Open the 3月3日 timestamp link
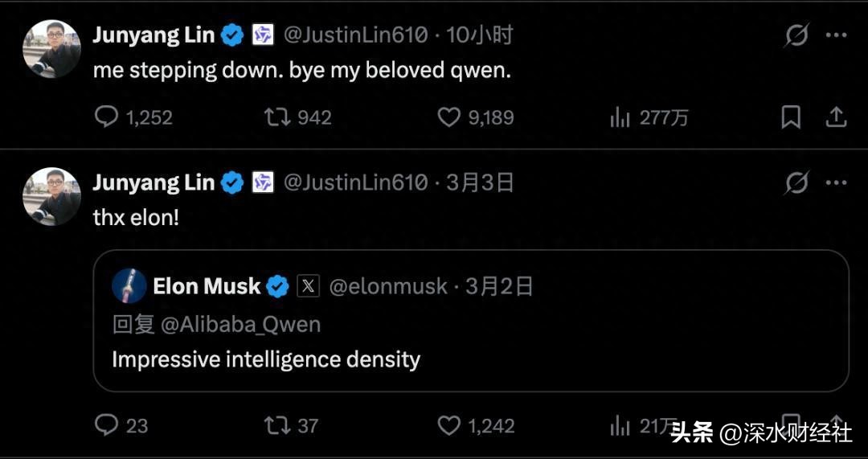 click(480, 182)
